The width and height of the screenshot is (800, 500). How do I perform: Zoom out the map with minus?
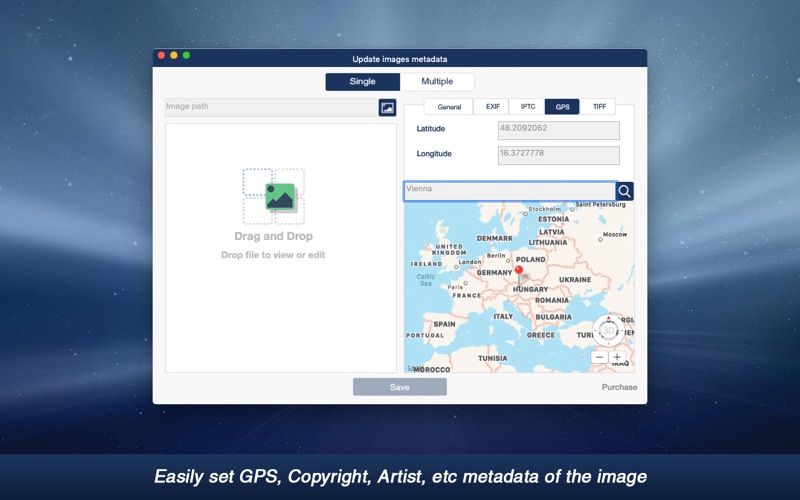[600, 357]
